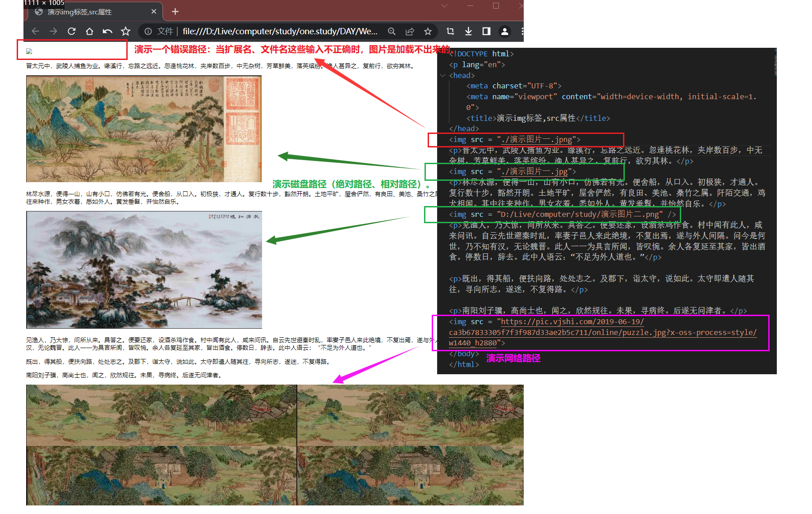812x514 pixels.
Task: Open the user profile avatar
Action: point(504,31)
